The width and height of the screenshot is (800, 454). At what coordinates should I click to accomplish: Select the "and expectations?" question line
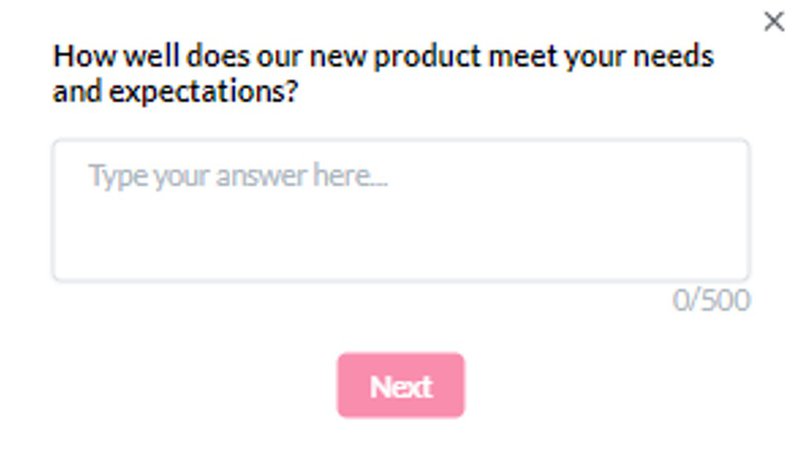coord(176,93)
